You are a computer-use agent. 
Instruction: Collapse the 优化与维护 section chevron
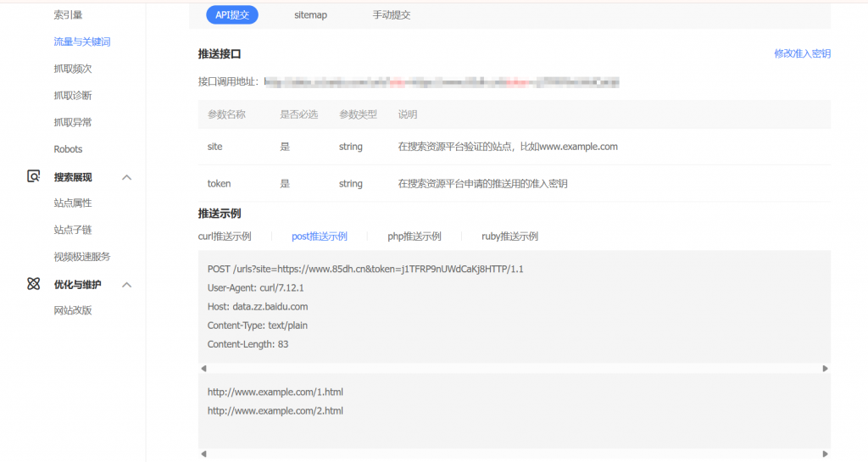tap(127, 285)
